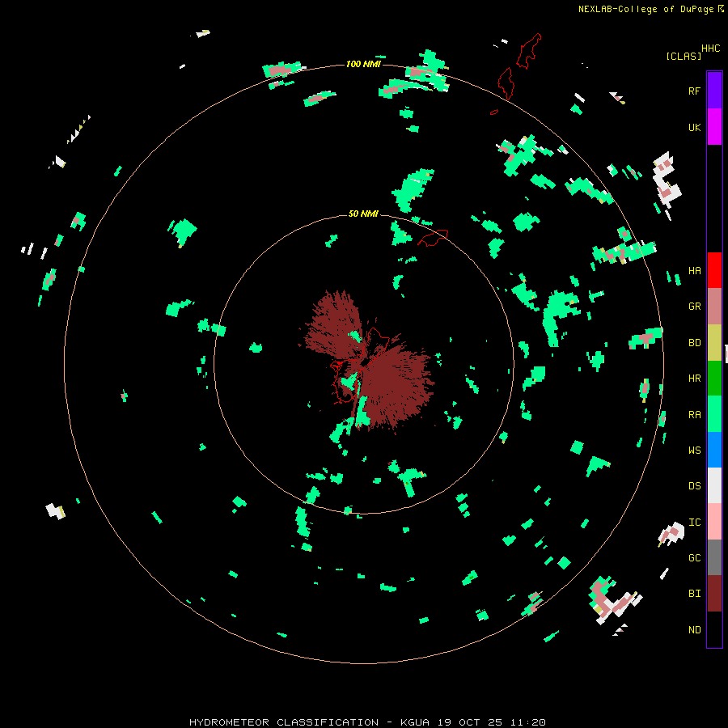This screenshot has height=728, width=728.
Task: Click the DS legend label
Action: [x=694, y=486]
